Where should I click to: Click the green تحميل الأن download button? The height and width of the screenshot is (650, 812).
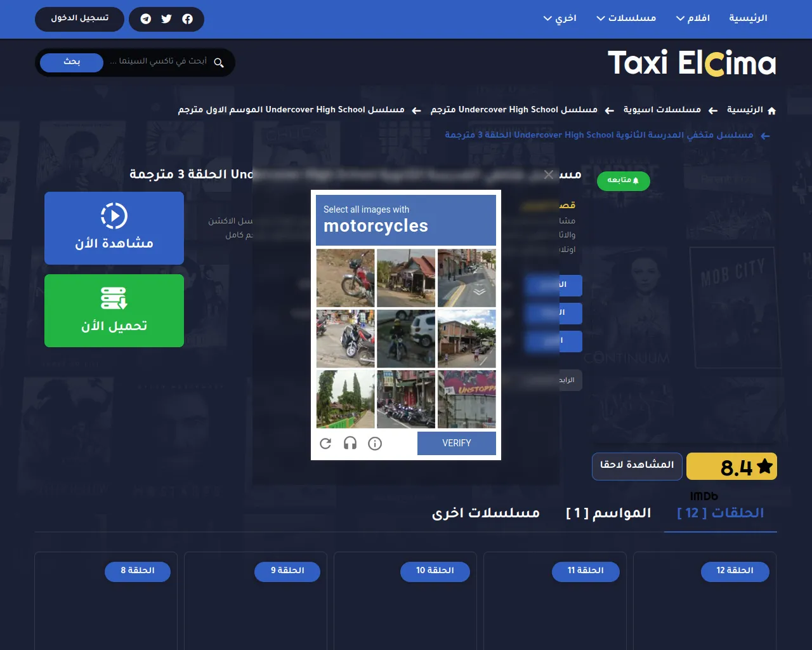click(114, 311)
